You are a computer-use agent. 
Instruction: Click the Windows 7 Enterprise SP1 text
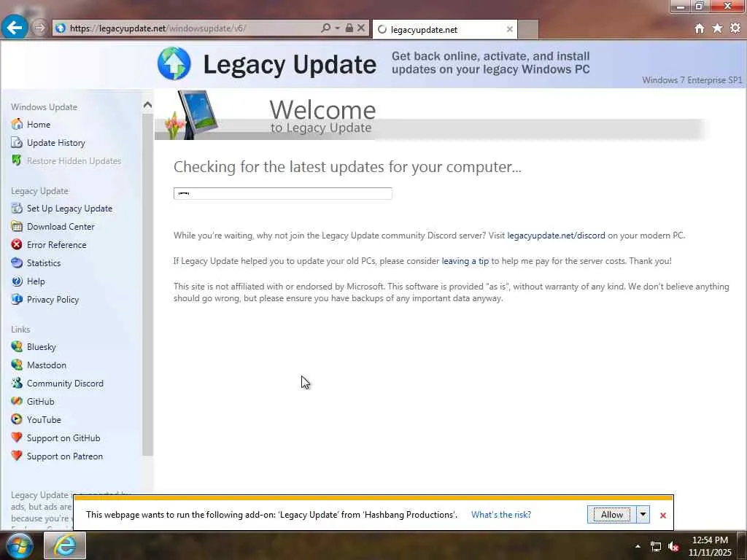692,80
